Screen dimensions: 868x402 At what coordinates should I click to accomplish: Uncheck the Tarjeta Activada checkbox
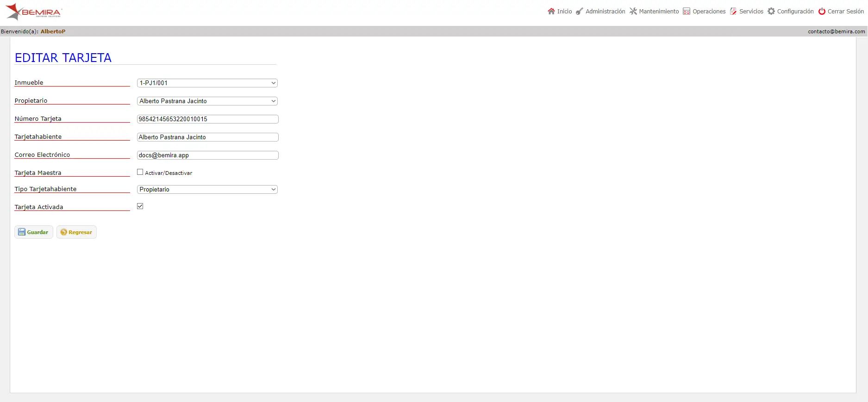click(140, 206)
